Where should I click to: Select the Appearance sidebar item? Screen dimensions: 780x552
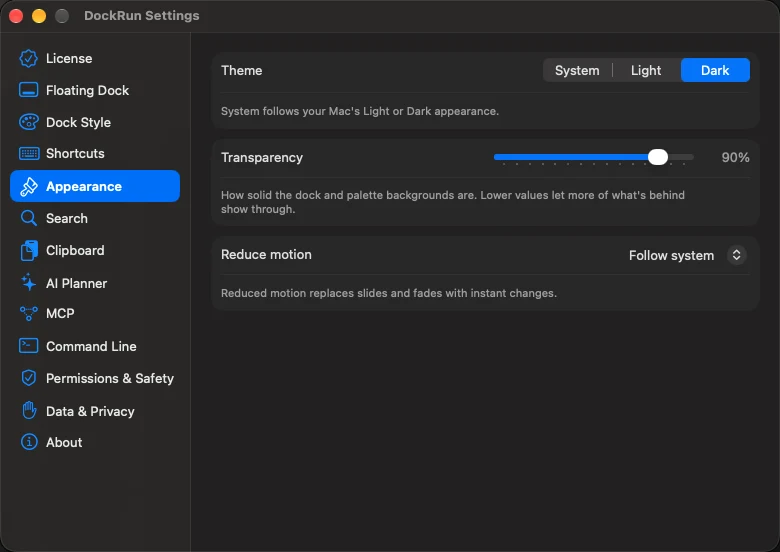[95, 186]
